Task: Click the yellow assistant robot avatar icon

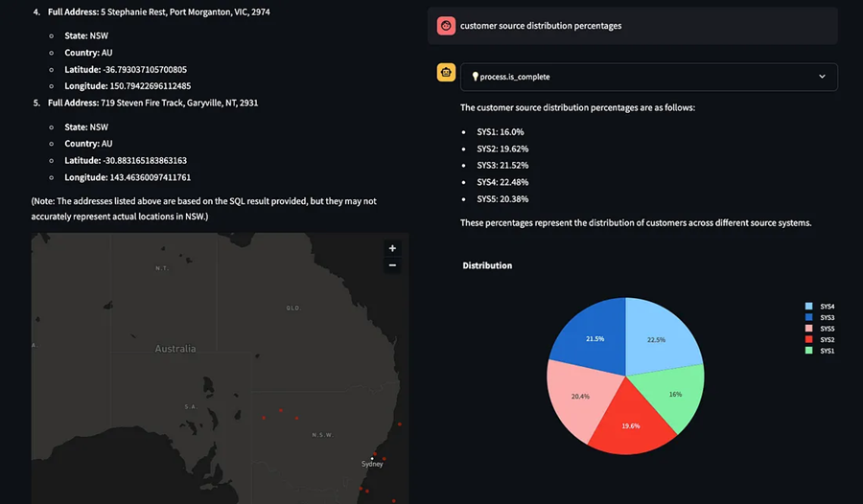Action: pos(446,72)
